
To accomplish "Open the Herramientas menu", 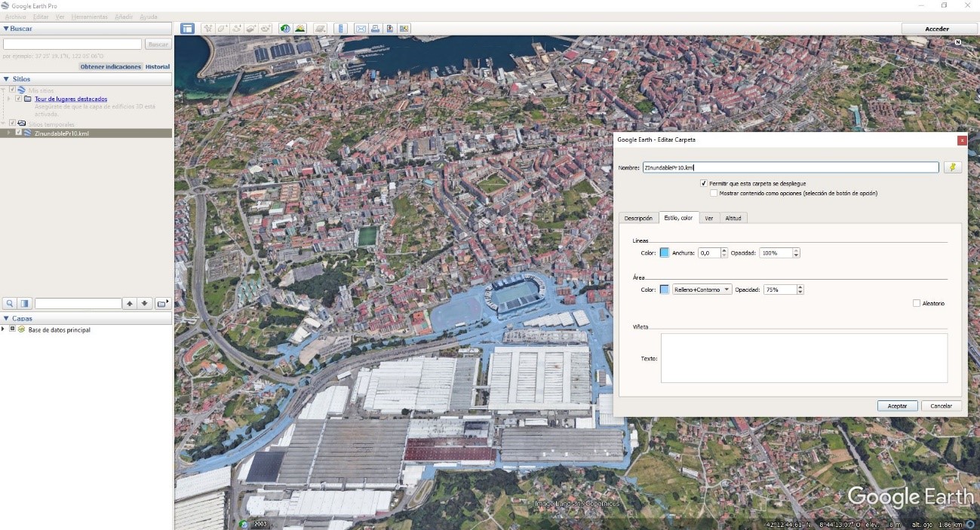I will [89, 17].
